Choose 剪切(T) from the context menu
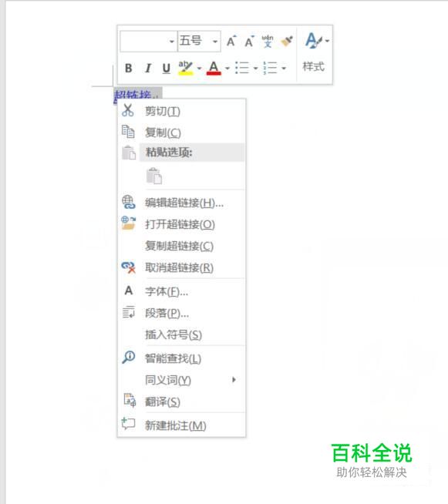448x504 pixels. coord(182,111)
